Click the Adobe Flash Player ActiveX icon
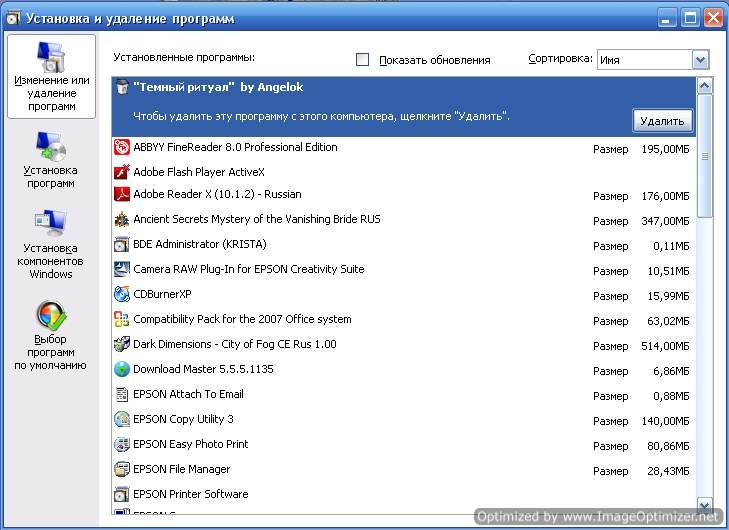729x530 pixels. (122, 172)
